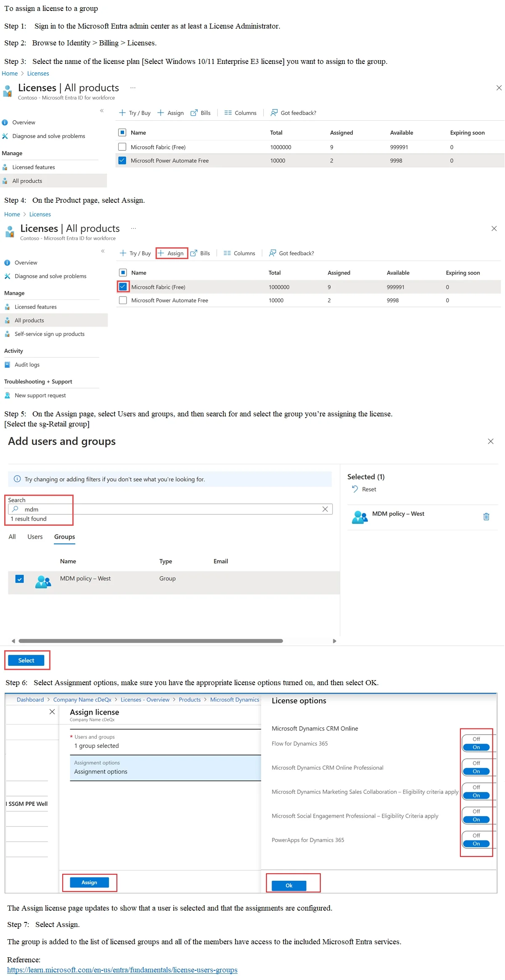The image size is (505, 980).
Task: Turn PowerApps for Dynamics 365 toggle Off
Action: coord(476,836)
